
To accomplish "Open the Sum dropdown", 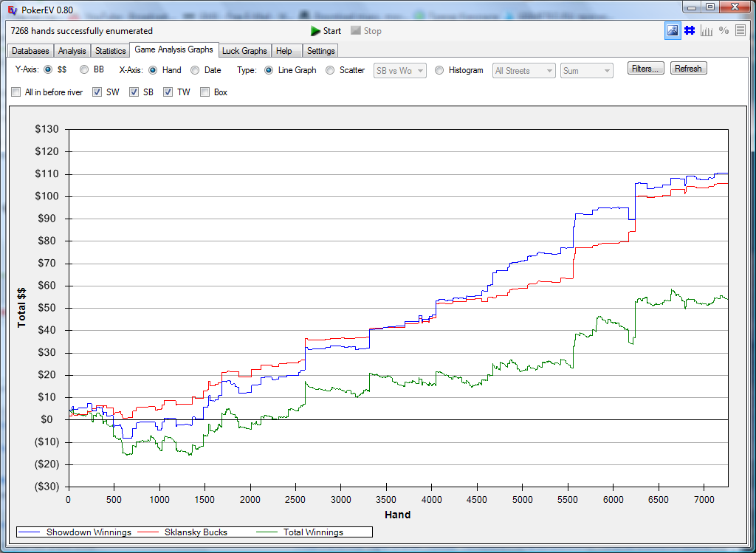I will pos(586,71).
